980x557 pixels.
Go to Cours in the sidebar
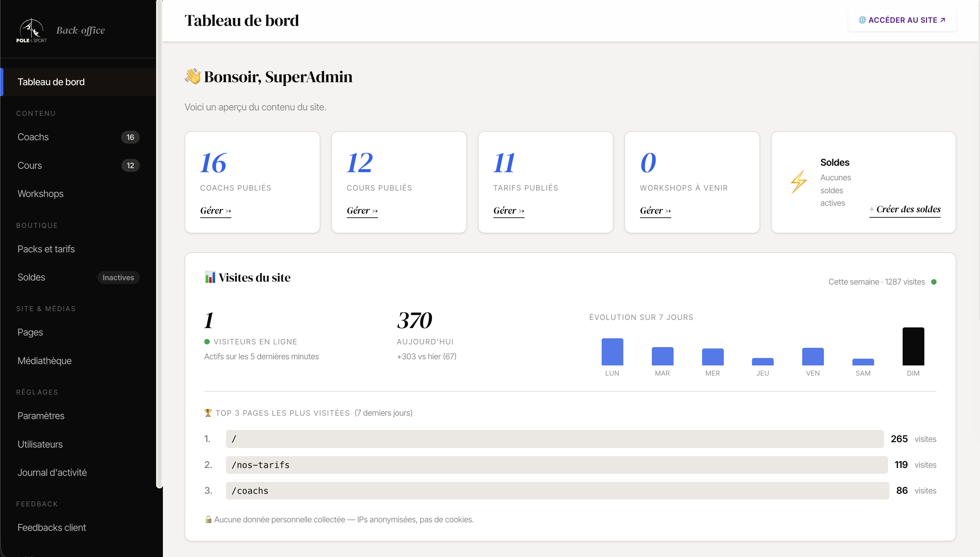coord(78,165)
